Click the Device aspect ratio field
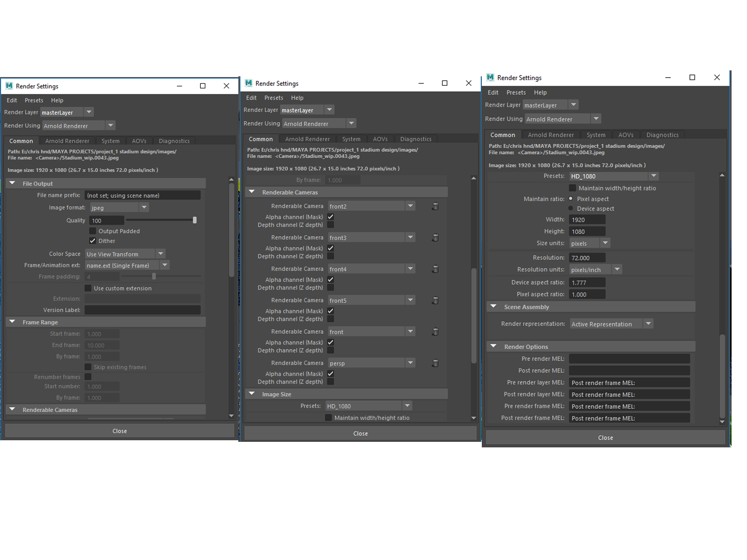The width and height of the screenshot is (747, 560). pos(587,283)
